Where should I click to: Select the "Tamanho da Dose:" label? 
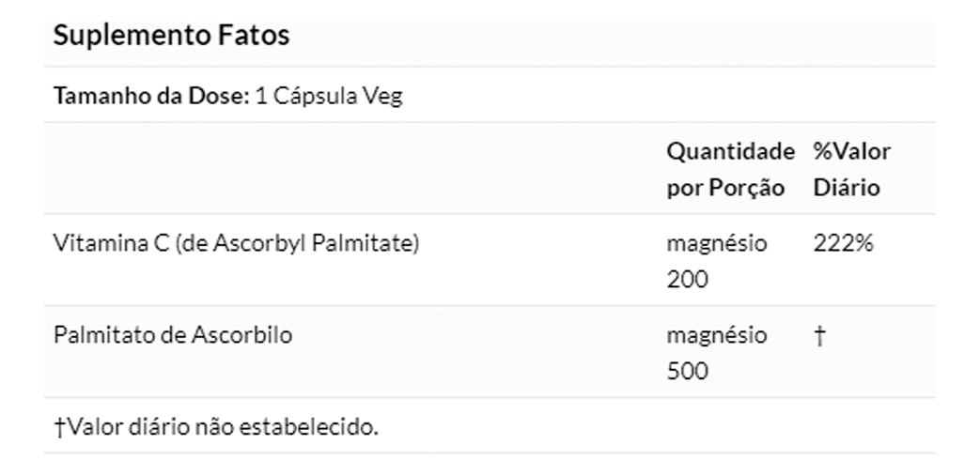coord(151,96)
